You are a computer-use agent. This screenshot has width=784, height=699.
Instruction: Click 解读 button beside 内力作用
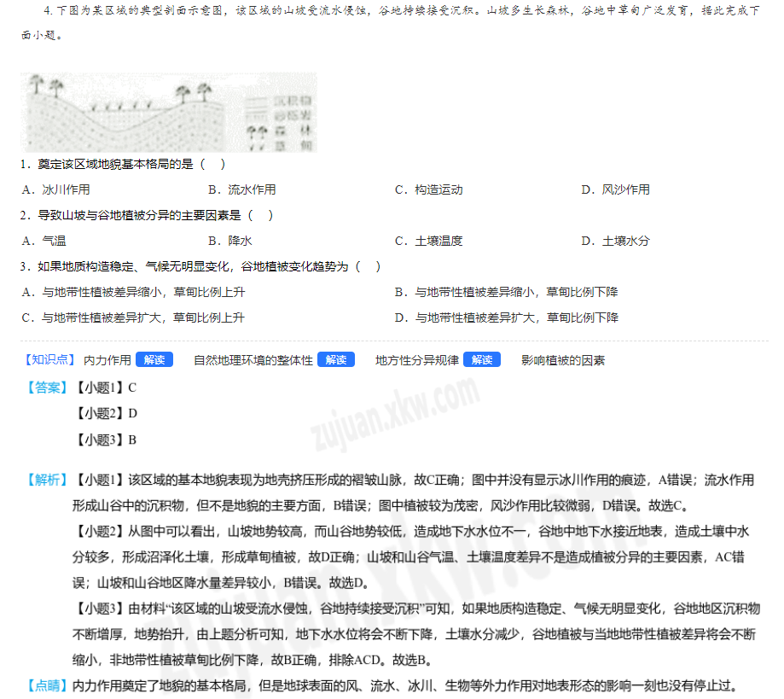(154, 360)
